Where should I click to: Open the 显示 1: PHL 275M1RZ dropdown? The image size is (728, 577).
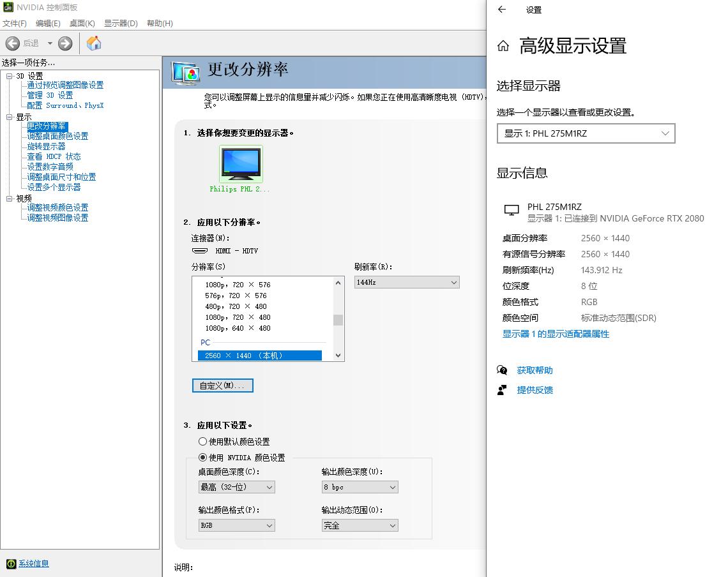(x=586, y=133)
